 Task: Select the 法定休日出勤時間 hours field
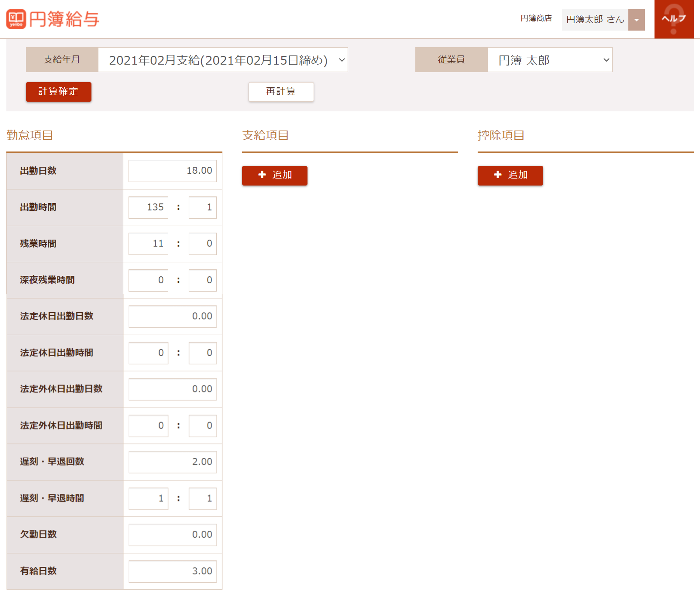149,353
